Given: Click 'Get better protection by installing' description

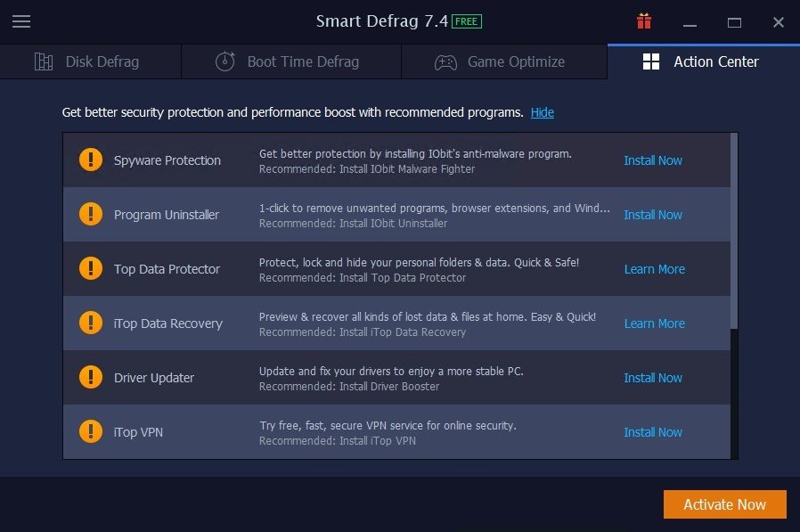Looking at the screenshot, I should pyautogui.click(x=415, y=153).
